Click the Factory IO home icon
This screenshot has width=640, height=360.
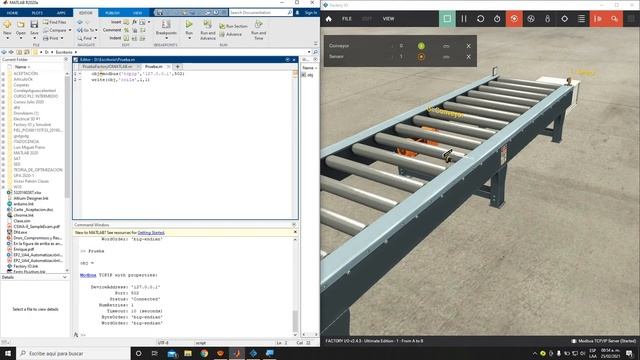pyautogui.click(x=329, y=19)
